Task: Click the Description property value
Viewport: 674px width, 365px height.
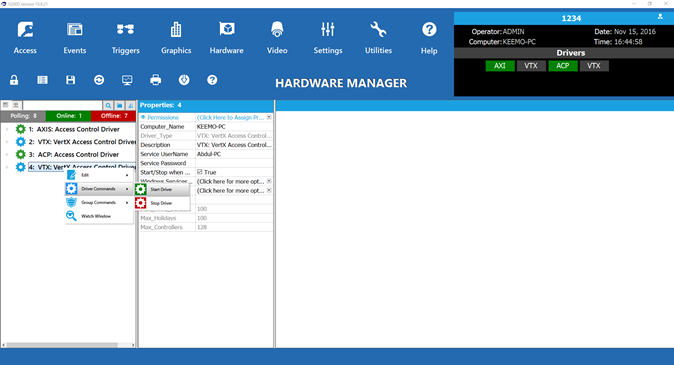Action: [234, 145]
